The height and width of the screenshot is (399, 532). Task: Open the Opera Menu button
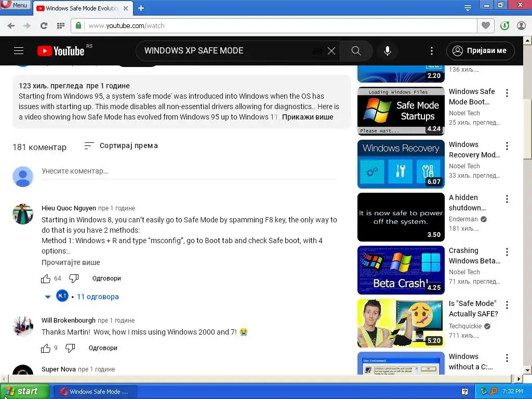pos(15,5)
